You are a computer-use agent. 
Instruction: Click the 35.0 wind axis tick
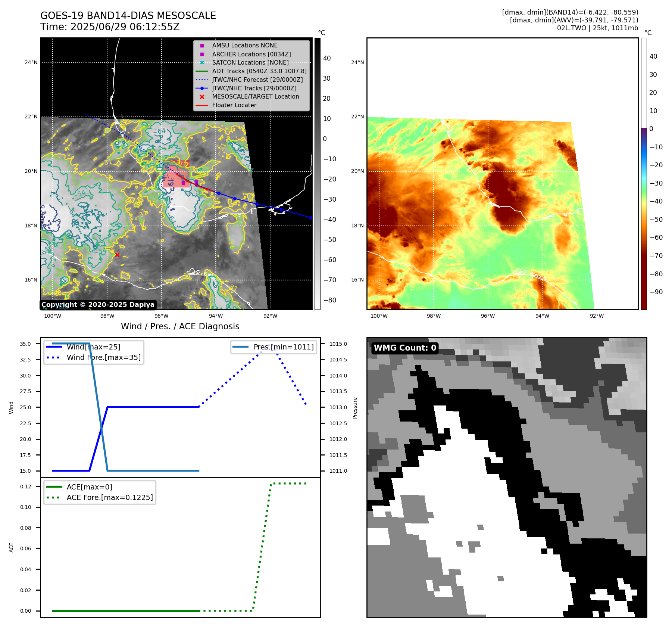26,344
